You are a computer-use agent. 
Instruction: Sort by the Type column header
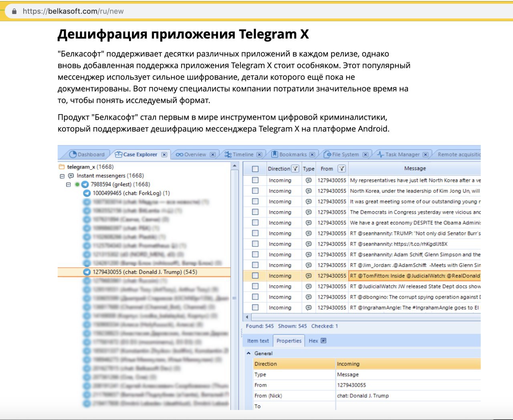[309, 169]
